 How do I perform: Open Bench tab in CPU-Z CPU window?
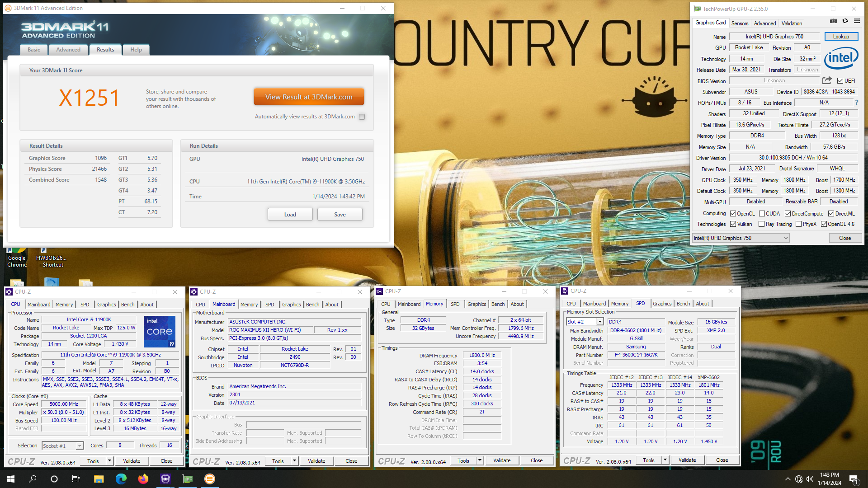(128, 305)
